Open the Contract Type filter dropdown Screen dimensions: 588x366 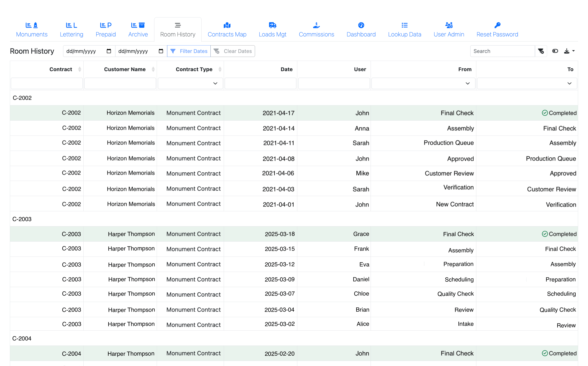point(215,83)
